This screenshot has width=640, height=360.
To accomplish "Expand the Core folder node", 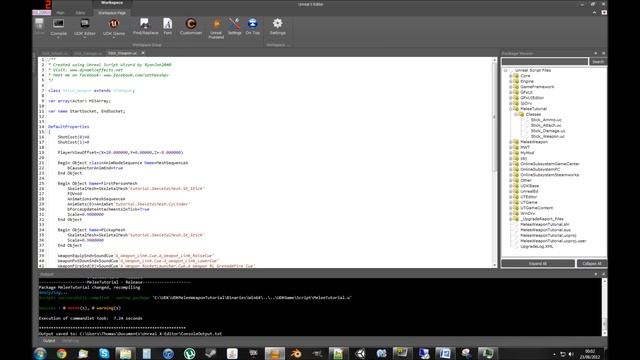I will (511, 76).
